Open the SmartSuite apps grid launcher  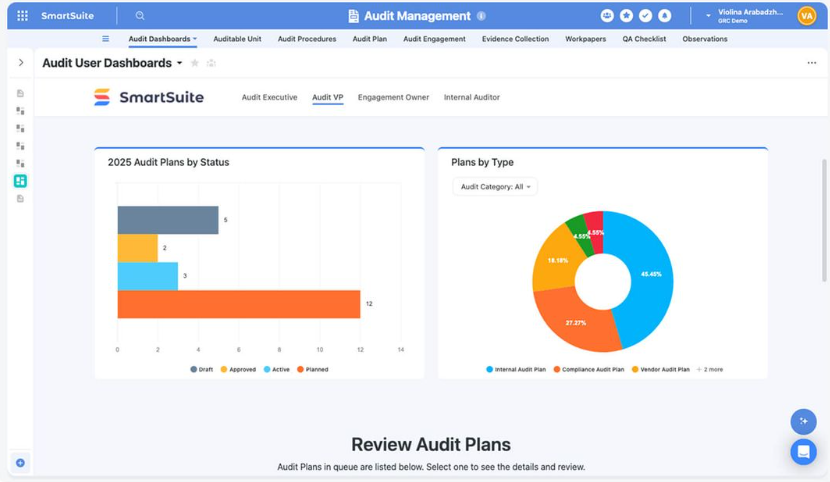pos(22,16)
